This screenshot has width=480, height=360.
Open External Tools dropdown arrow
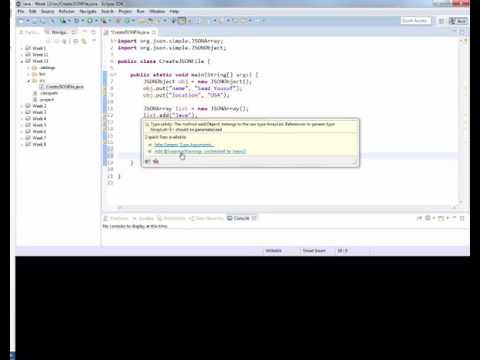tap(110, 21)
